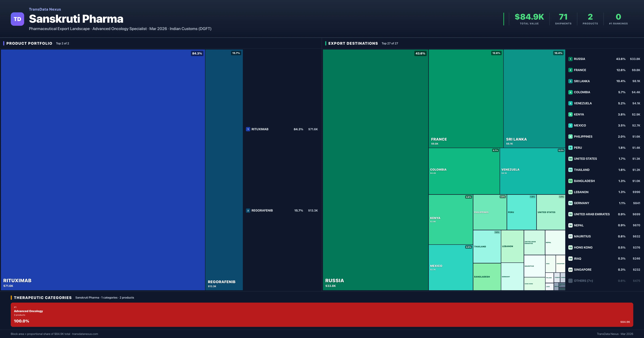Click the Russia treemap block
644x338 pixels.
point(375,170)
